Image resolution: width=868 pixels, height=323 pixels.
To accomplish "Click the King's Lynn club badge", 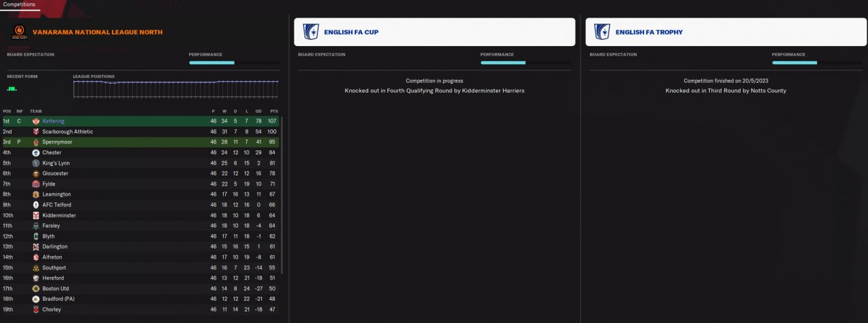I will tap(36, 163).
